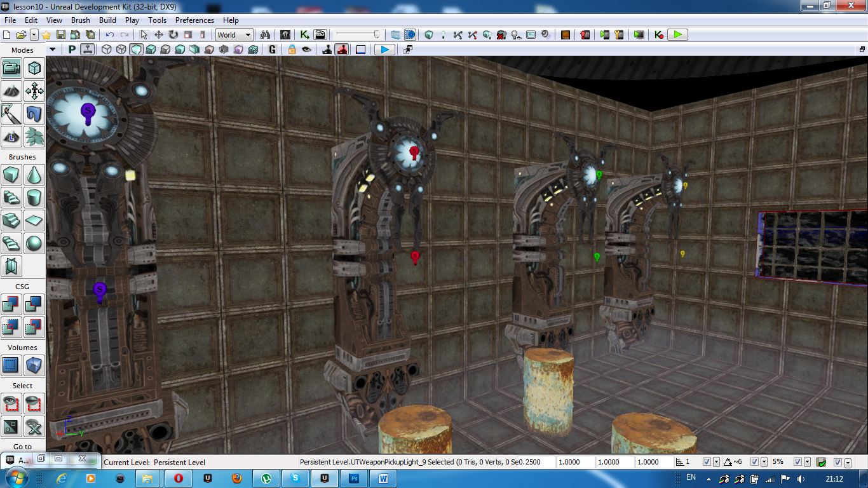Click first scale value 1.0000 field
This screenshot has width=868, height=488.
576,462
